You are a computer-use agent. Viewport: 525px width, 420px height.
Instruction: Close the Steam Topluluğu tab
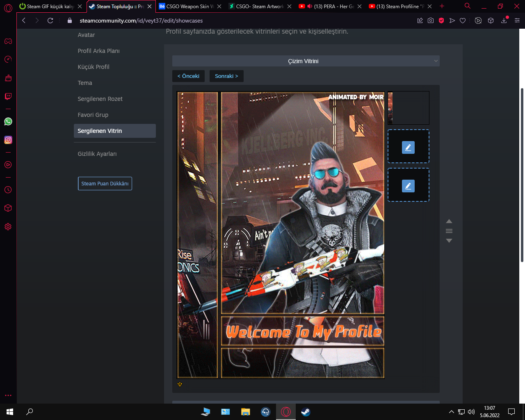point(150,6)
